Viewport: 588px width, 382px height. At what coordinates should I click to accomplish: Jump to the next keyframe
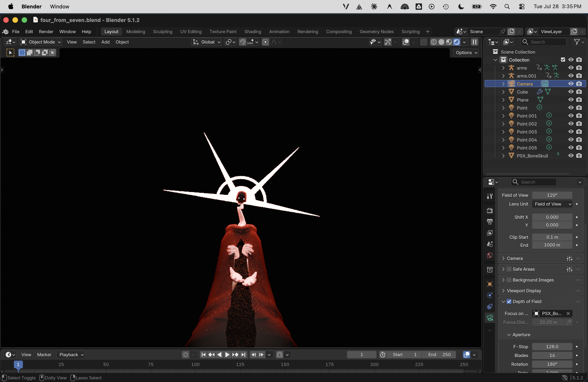[x=235, y=355]
